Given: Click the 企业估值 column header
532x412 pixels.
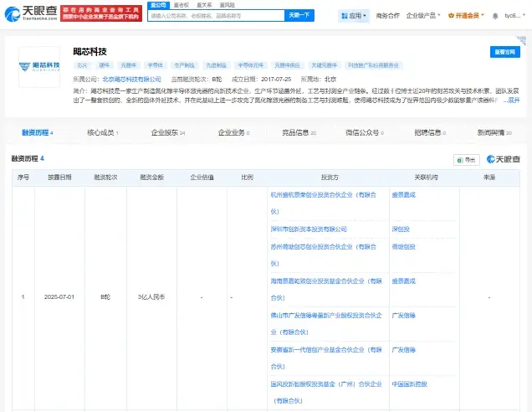Looking at the screenshot, I should click(202, 178).
